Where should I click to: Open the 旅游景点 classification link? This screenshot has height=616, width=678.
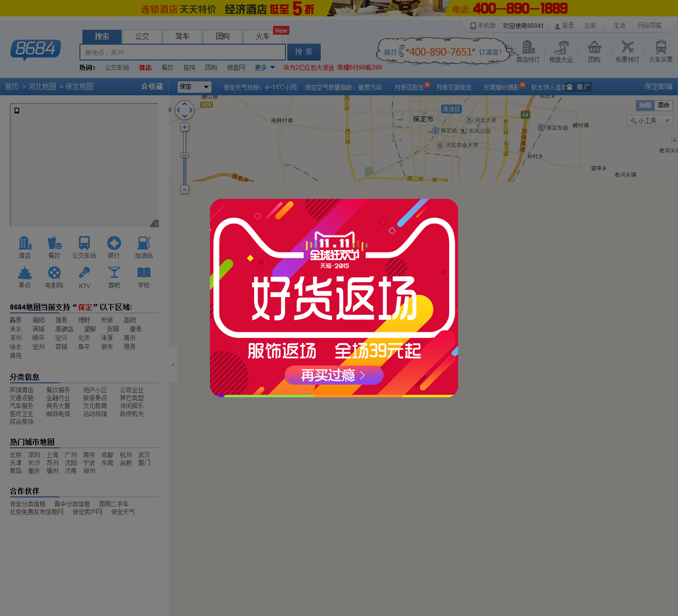[x=95, y=398]
